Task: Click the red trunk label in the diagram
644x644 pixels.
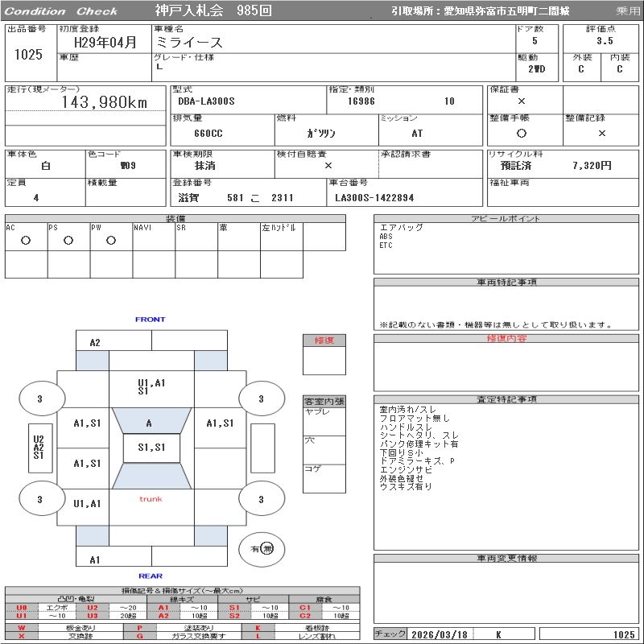Action: (151, 499)
